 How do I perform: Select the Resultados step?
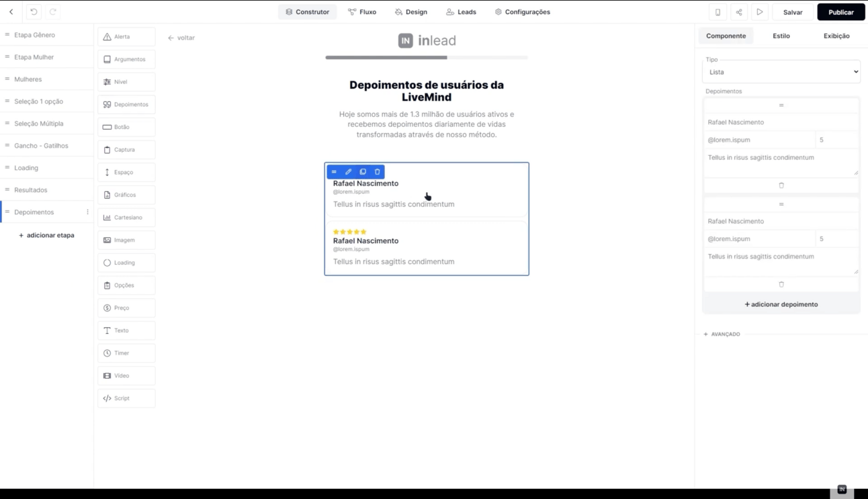pyautogui.click(x=47, y=190)
